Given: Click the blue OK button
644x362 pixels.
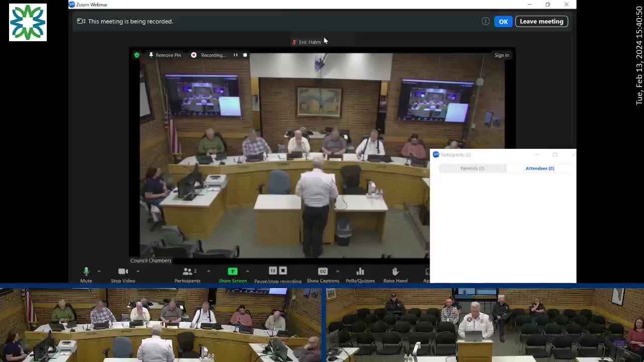Looking at the screenshot, I should (503, 22).
